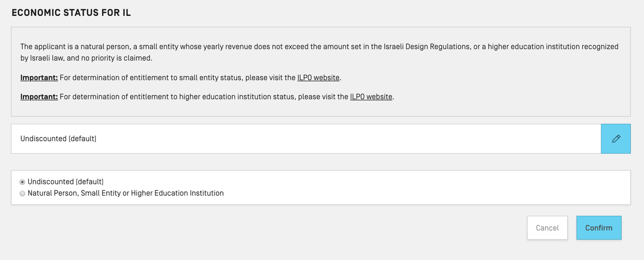644x260 pixels.
Task: Click the small entity status sentence text
Action: click(x=176, y=78)
